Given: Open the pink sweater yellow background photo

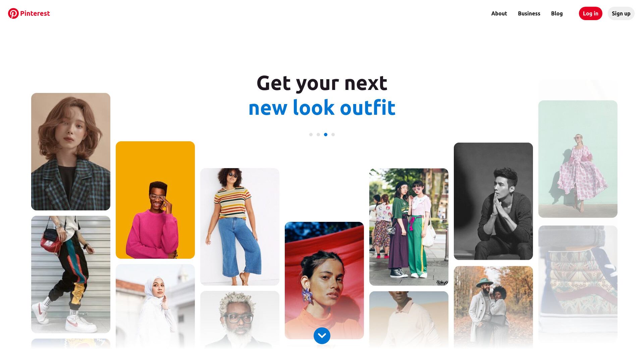Looking at the screenshot, I should (x=155, y=200).
